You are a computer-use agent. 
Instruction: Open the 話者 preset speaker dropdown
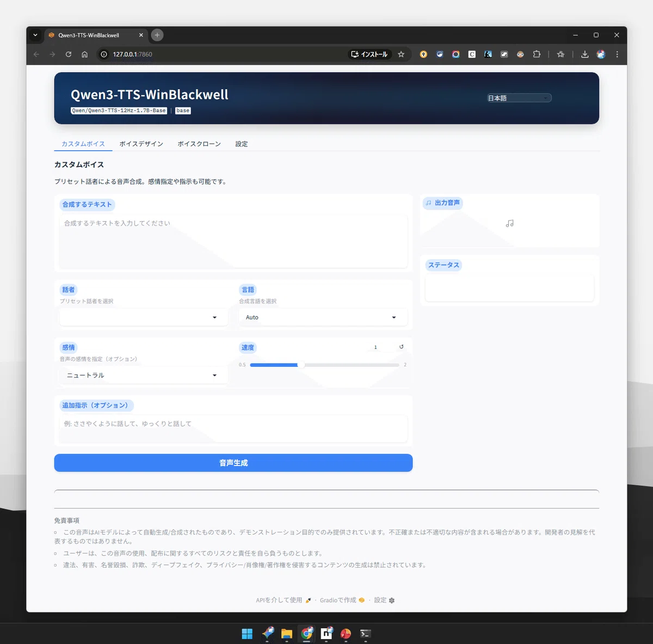tap(144, 317)
